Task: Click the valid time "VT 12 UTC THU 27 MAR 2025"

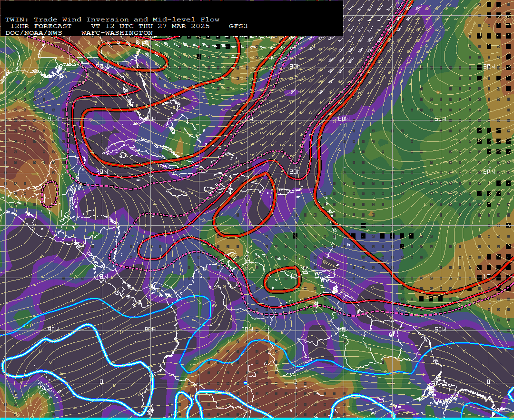Action: (150, 26)
